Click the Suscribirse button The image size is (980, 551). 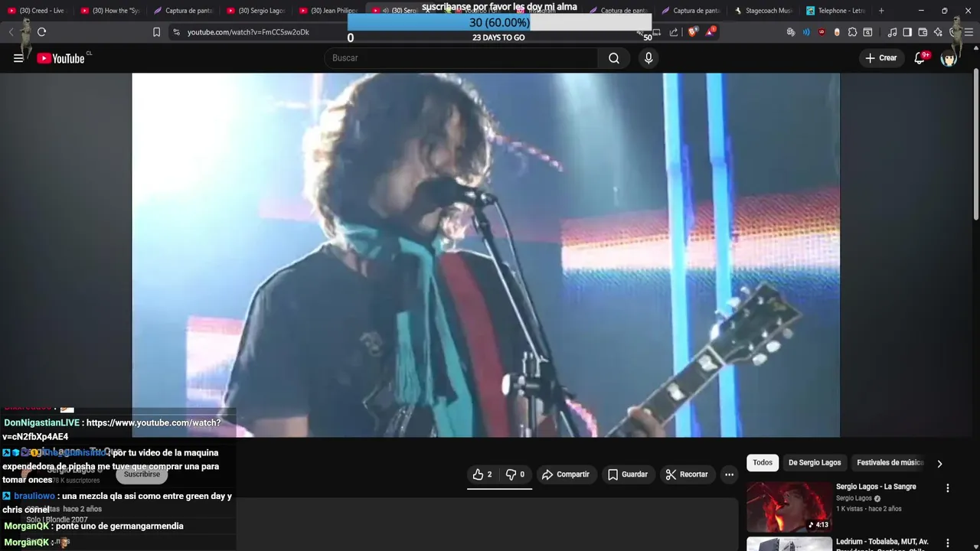142,474
